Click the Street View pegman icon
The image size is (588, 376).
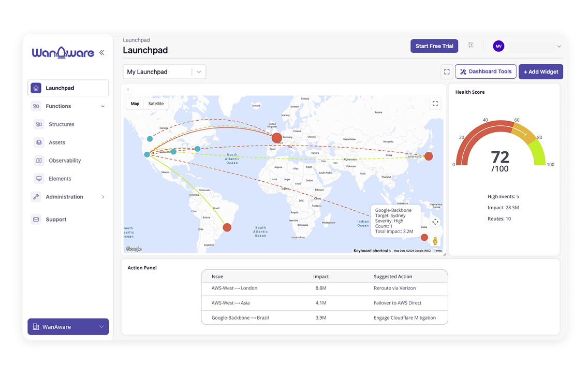pyautogui.click(x=435, y=241)
